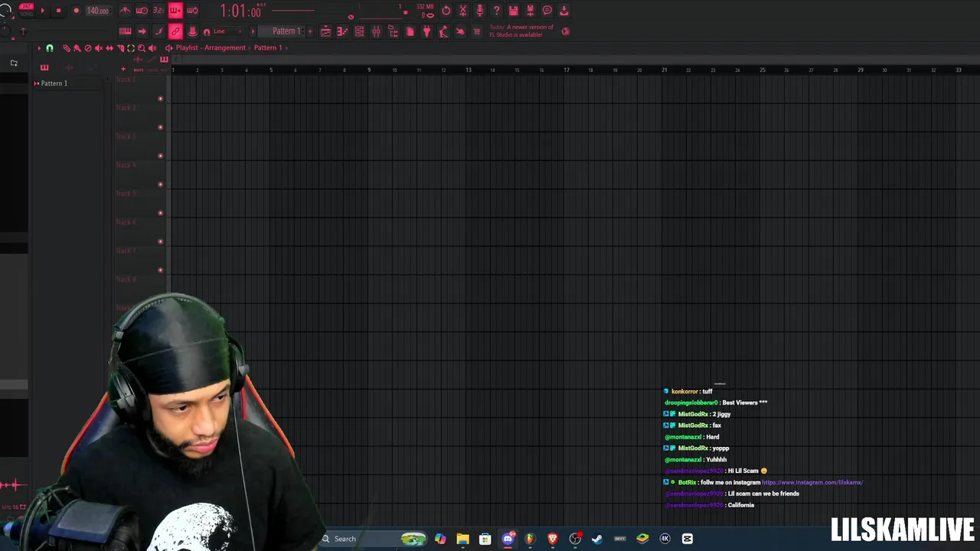Open the audio editor scissors icon
This screenshot has width=980, height=551.
[x=463, y=11]
